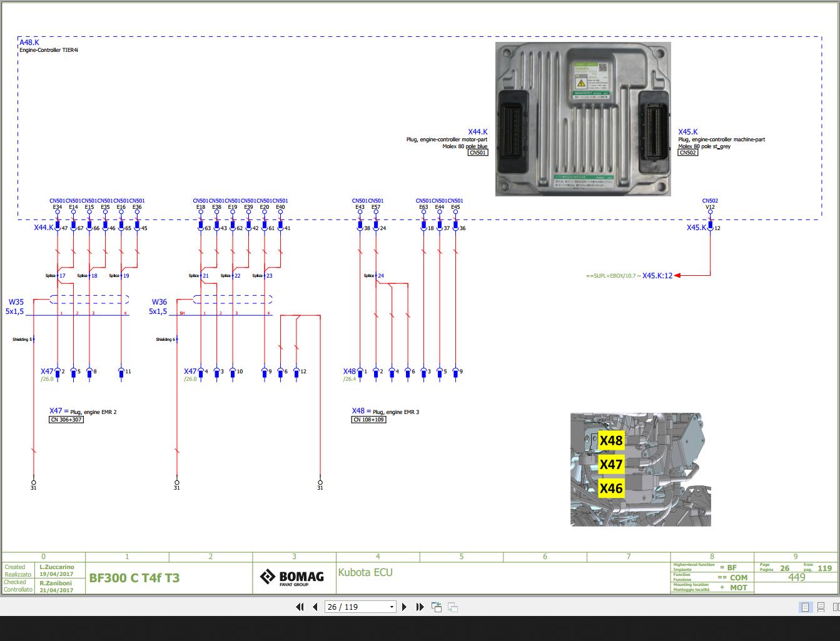Click the X48 yellow connector label

(x=611, y=440)
